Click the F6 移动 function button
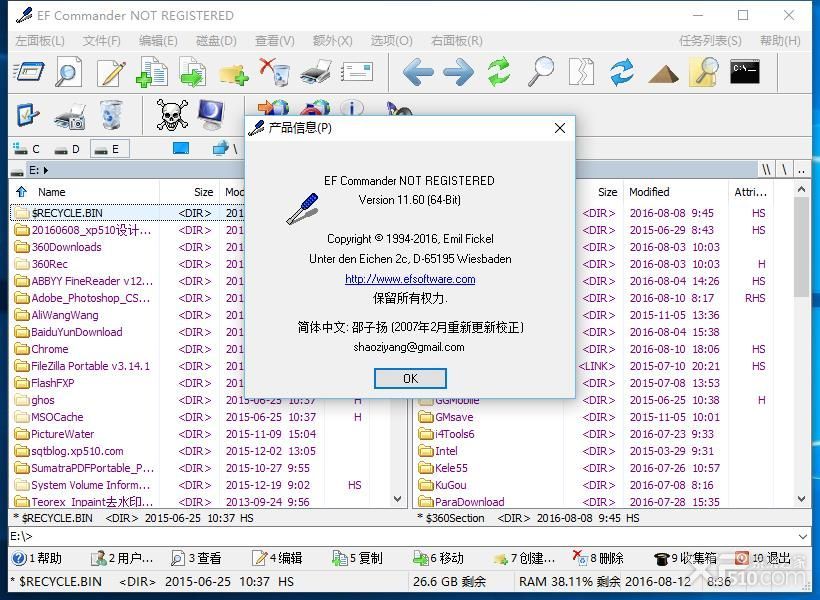This screenshot has height=600, width=820. coord(438,558)
